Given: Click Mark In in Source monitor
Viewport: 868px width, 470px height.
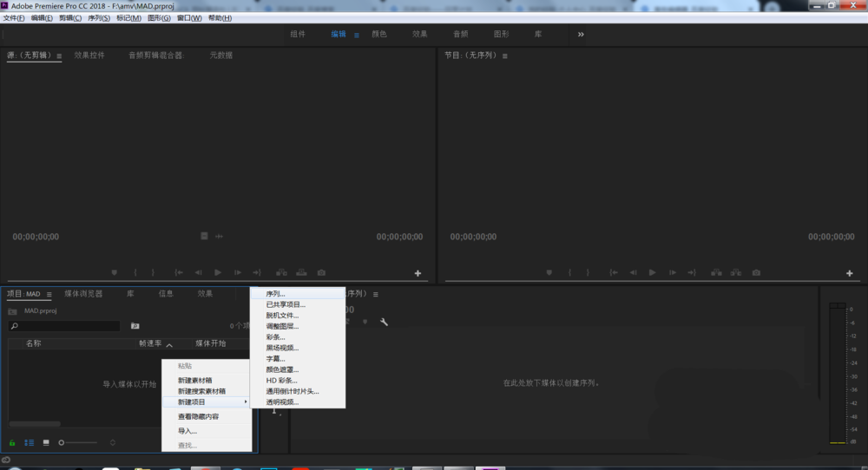Looking at the screenshot, I should [x=135, y=272].
